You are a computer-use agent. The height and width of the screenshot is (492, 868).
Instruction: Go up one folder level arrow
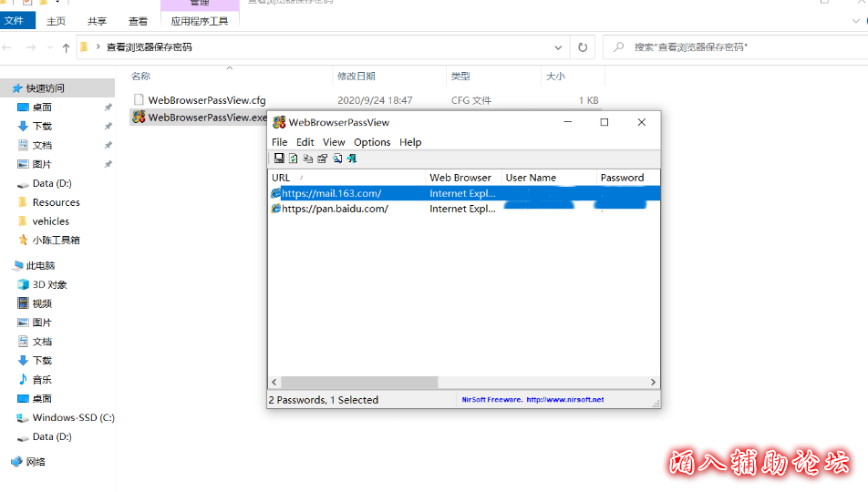(x=66, y=47)
